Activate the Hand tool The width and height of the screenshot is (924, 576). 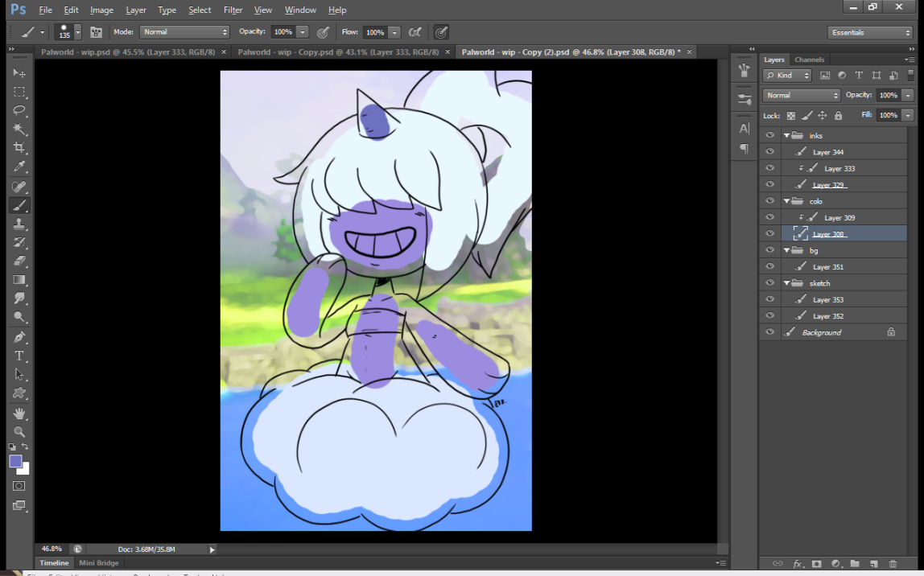point(19,413)
